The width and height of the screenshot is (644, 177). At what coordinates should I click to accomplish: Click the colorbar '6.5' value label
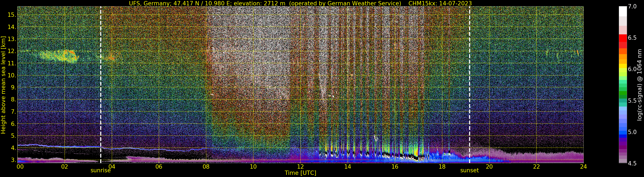pos(632,38)
